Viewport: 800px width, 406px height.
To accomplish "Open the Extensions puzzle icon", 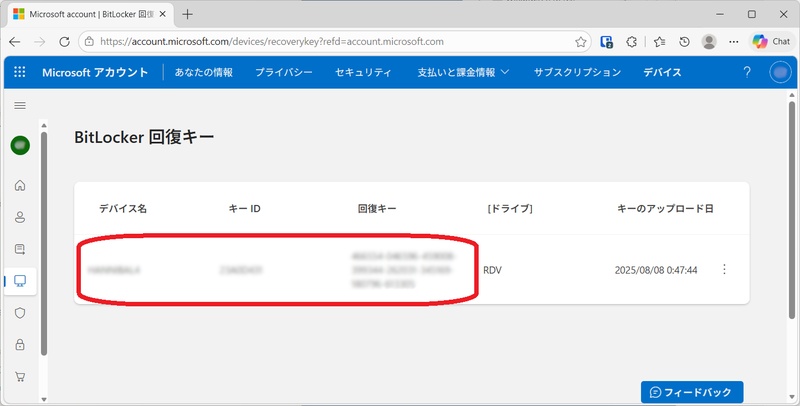I will click(x=632, y=42).
